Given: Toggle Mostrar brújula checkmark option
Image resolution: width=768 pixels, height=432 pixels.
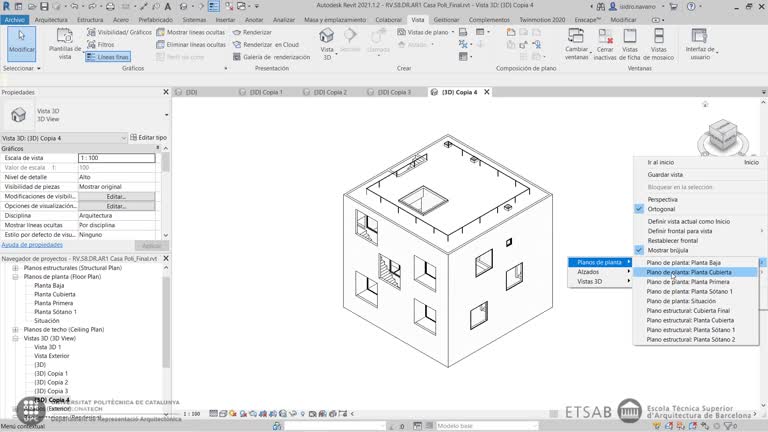Looking at the screenshot, I should (672, 250).
